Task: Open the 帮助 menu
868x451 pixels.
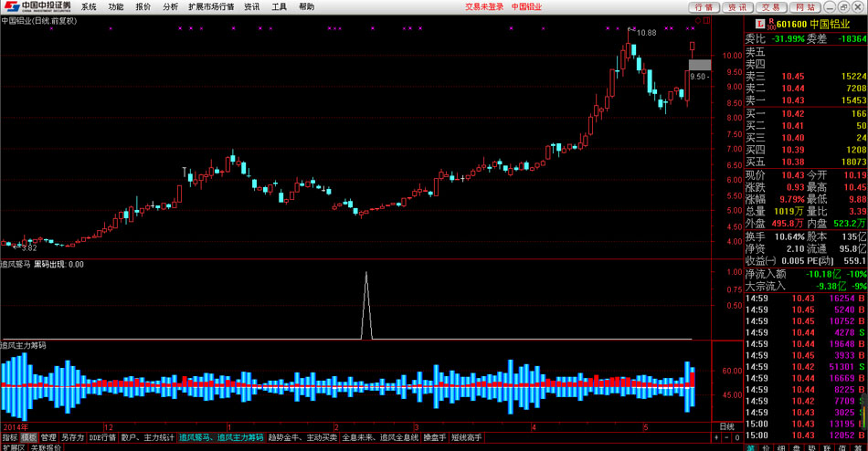Action: 306,6
